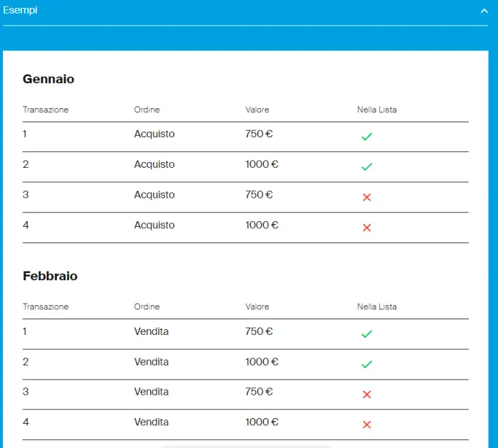Image resolution: width=498 pixels, height=448 pixels.
Task: Click transaction number 3 in Gennaio table
Action: click(26, 194)
